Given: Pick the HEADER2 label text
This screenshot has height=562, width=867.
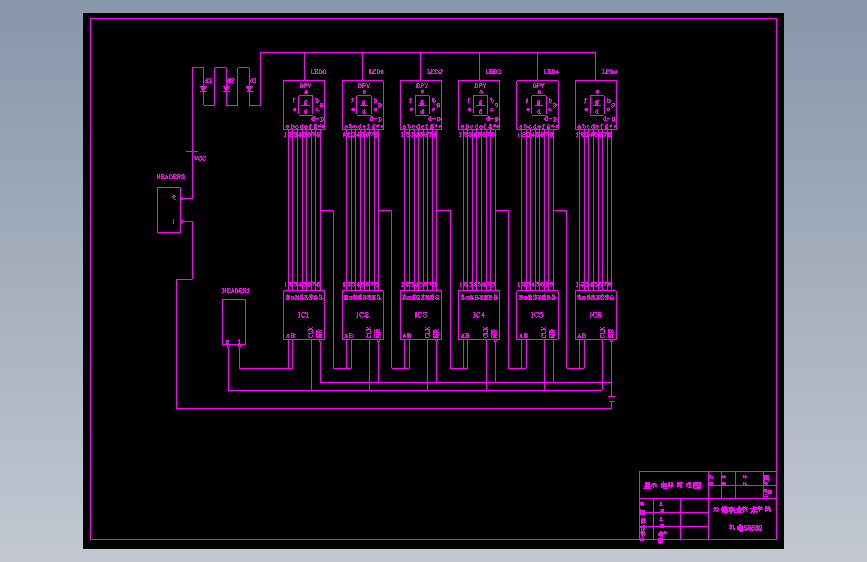Looking at the screenshot, I should coord(171,177).
